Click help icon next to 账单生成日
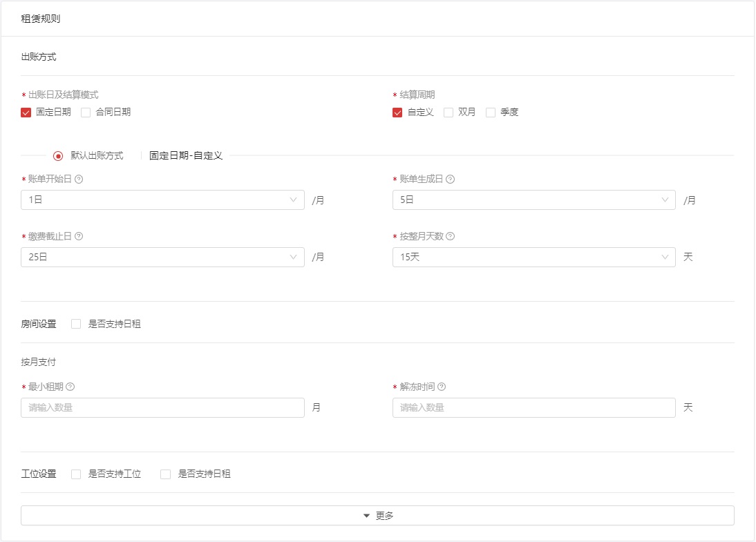756x542 pixels. (450, 179)
